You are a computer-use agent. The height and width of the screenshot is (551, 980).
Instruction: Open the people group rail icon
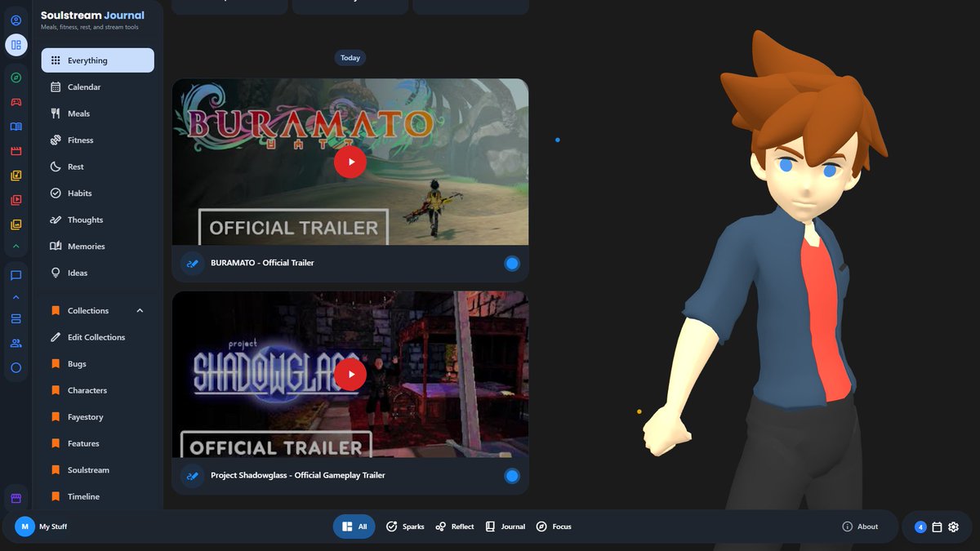(x=16, y=343)
